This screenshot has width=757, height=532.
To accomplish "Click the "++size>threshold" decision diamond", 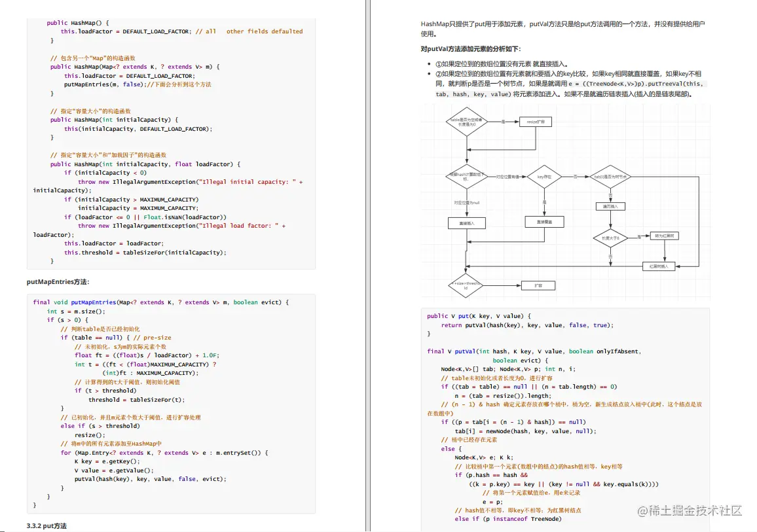I will click(x=466, y=285).
